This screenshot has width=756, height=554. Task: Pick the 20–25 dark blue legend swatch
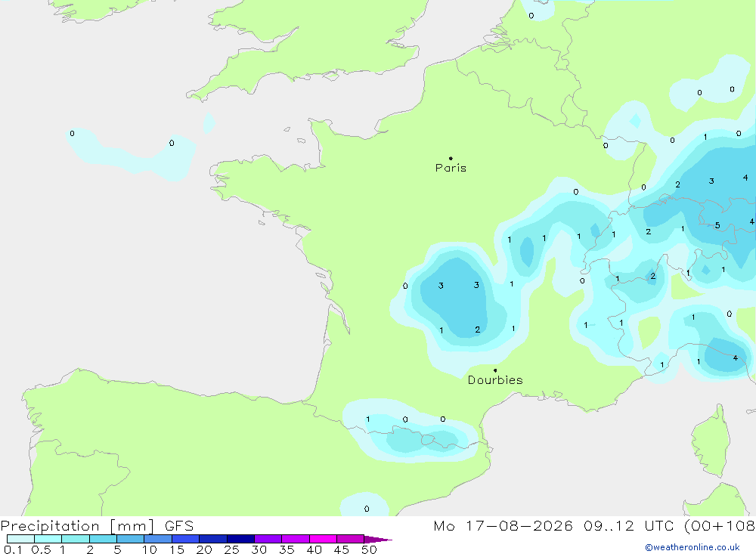[x=213, y=539]
